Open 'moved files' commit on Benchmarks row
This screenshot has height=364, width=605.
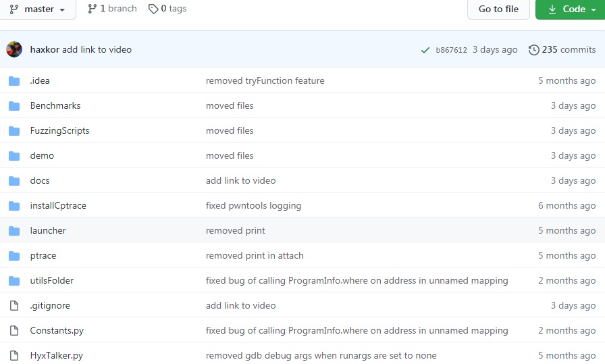230,105
